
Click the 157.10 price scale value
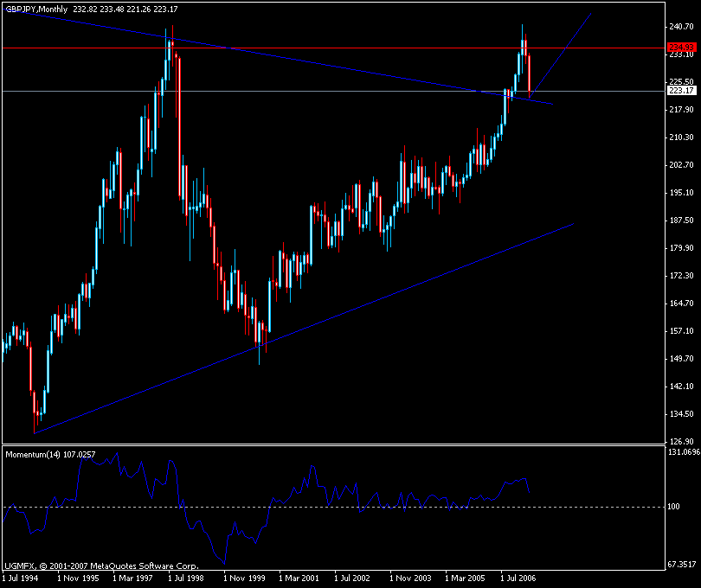[x=682, y=331]
